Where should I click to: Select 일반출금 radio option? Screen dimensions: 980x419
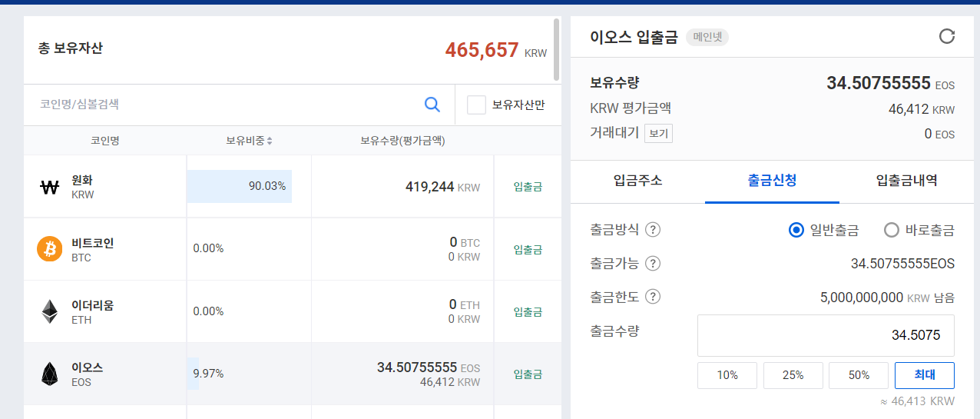[796, 230]
